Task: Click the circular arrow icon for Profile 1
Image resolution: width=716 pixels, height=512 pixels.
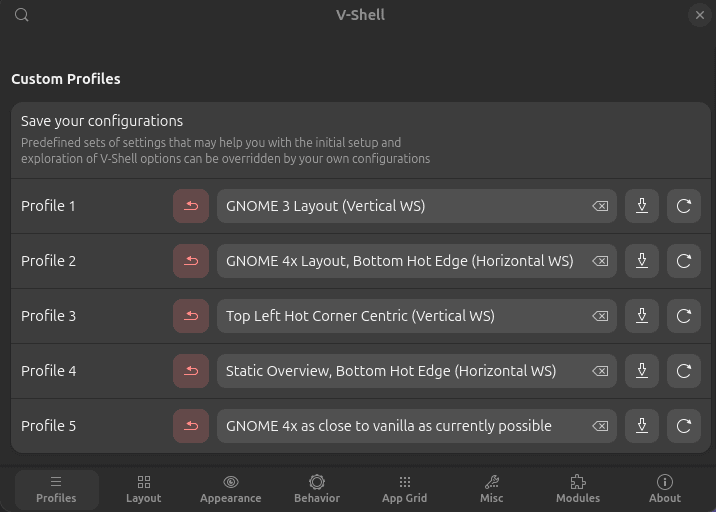Action: point(684,206)
